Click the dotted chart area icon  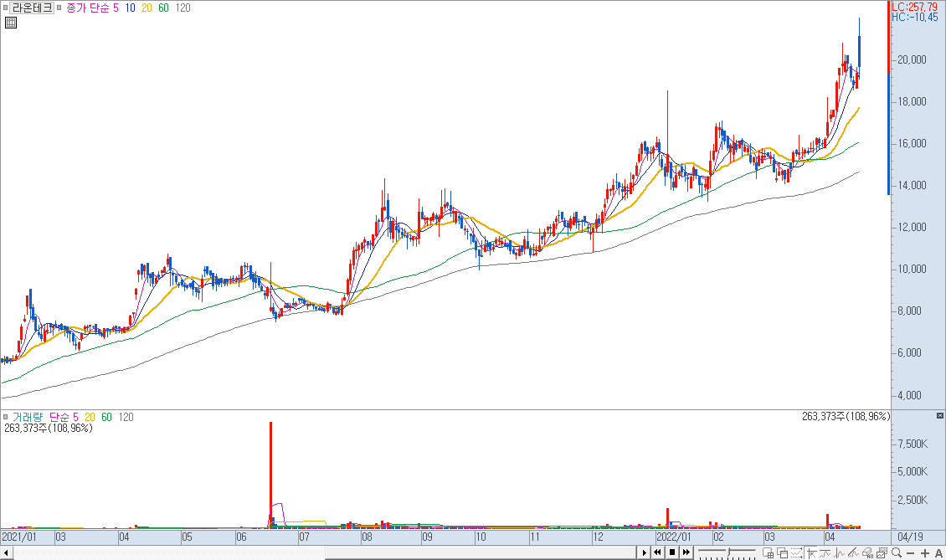(x=797, y=552)
